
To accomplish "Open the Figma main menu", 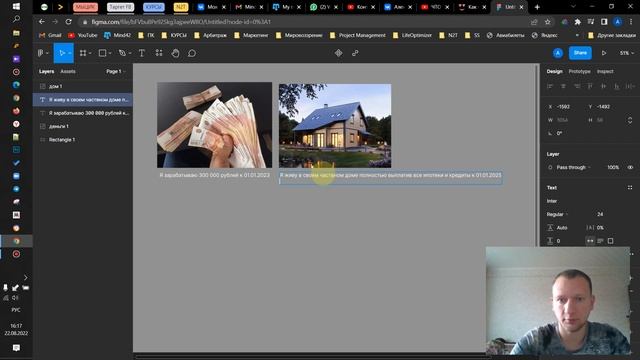I will [x=41, y=53].
